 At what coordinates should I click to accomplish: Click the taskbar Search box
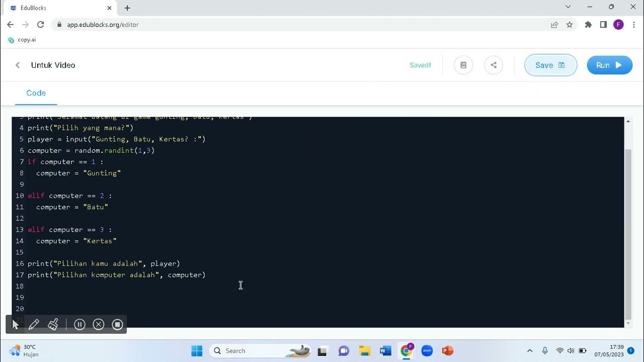[261, 350]
